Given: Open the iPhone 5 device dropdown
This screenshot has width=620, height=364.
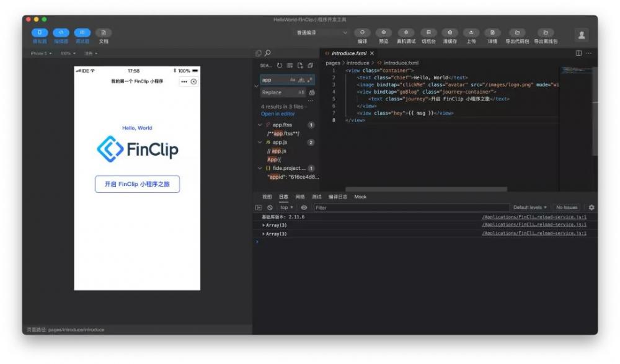Looking at the screenshot, I should pyautogui.click(x=41, y=53).
